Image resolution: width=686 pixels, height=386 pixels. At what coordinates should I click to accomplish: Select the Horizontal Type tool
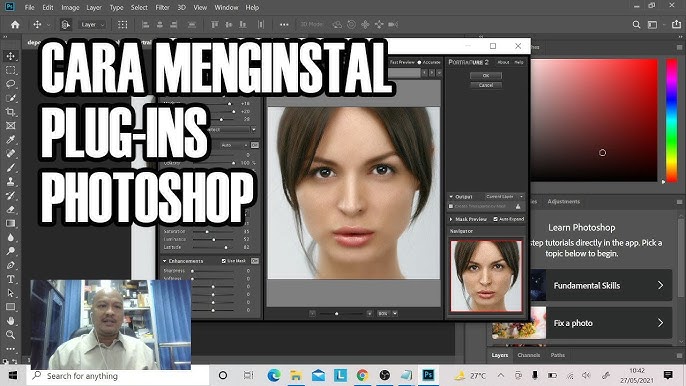(10, 279)
